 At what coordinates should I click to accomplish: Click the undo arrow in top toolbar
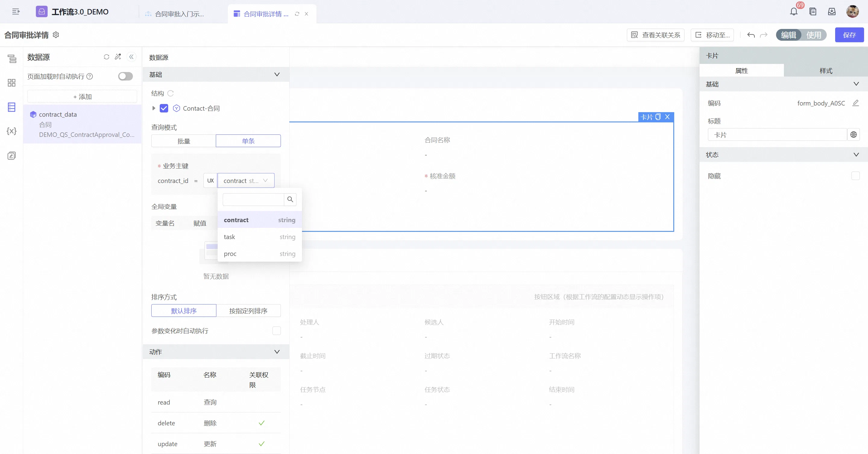click(x=751, y=35)
